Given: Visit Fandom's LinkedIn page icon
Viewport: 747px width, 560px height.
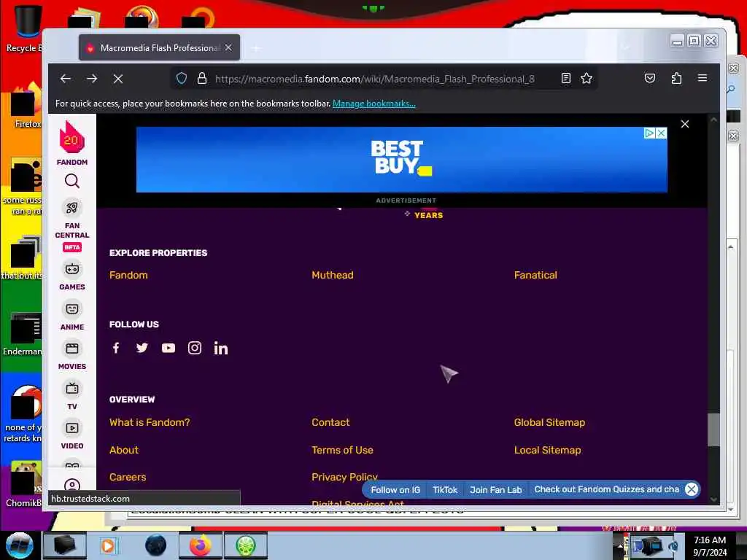Looking at the screenshot, I should pos(220,348).
